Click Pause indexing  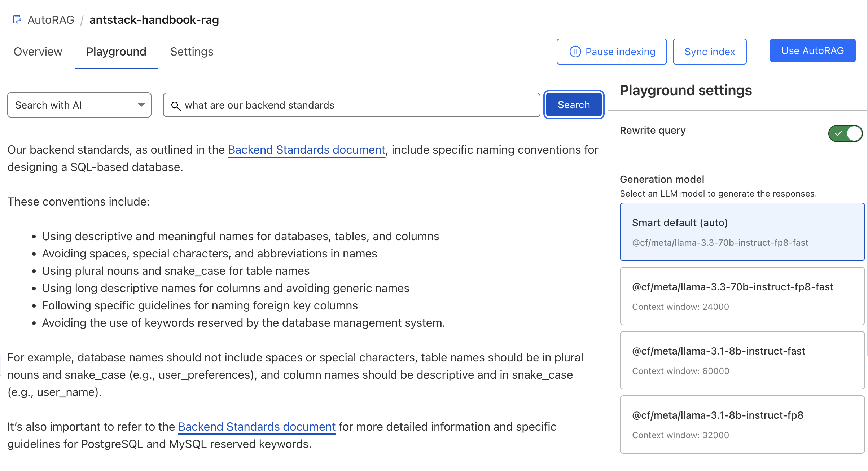click(x=611, y=51)
